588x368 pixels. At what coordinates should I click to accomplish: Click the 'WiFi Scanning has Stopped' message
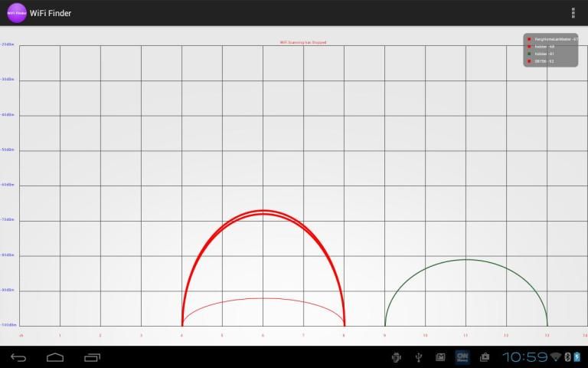coord(303,42)
